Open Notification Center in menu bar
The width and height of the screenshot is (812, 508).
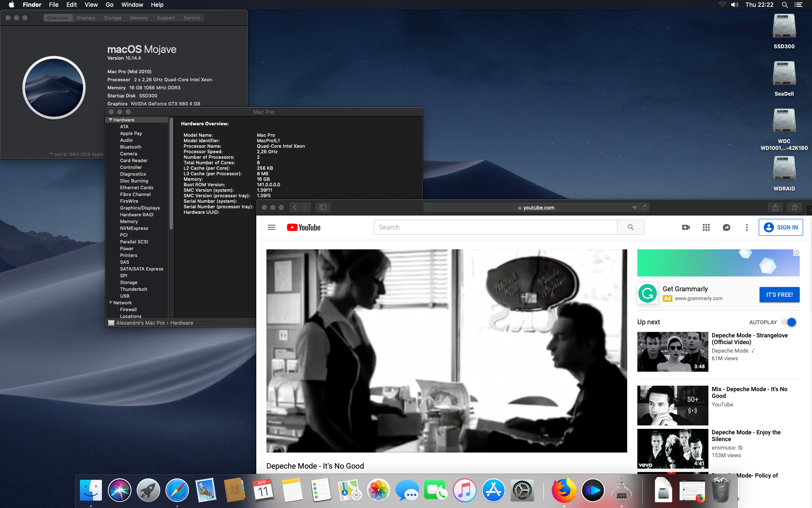click(798, 5)
